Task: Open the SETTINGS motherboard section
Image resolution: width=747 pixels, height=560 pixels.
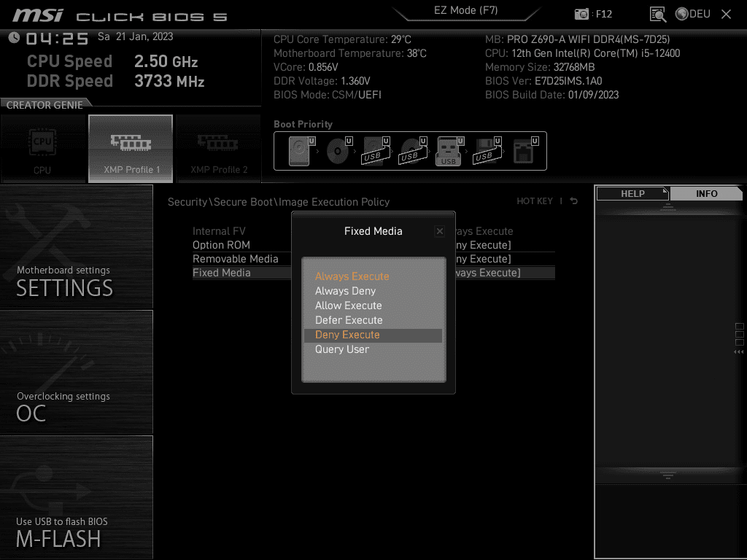Action: (x=76, y=246)
